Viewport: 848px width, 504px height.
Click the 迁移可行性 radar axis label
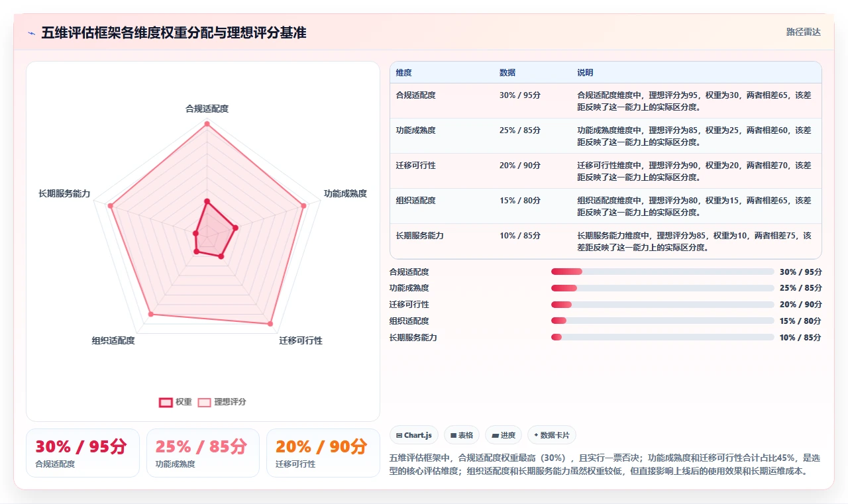point(301,340)
